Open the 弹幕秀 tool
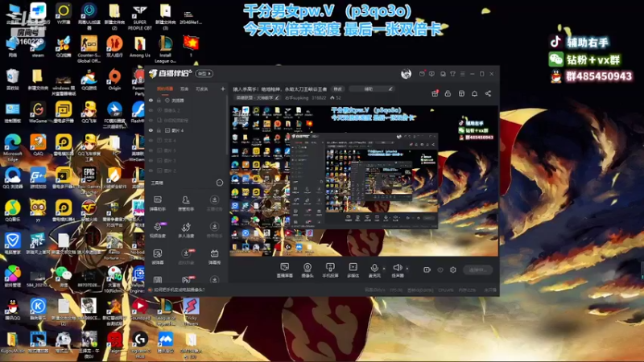The height and width of the screenshot is (362, 644). coord(214,257)
